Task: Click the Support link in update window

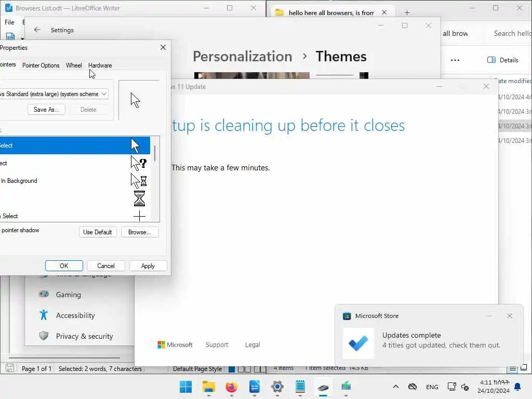Action: click(217, 344)
